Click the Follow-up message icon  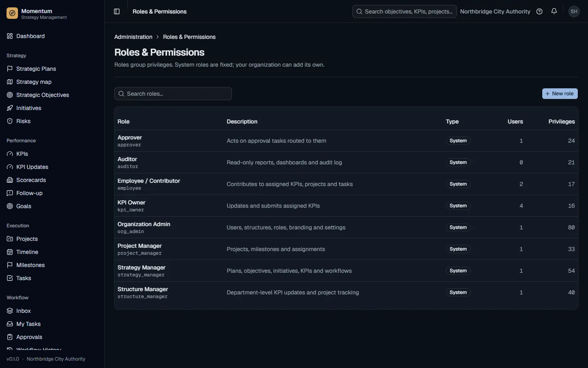click(10, 193)
